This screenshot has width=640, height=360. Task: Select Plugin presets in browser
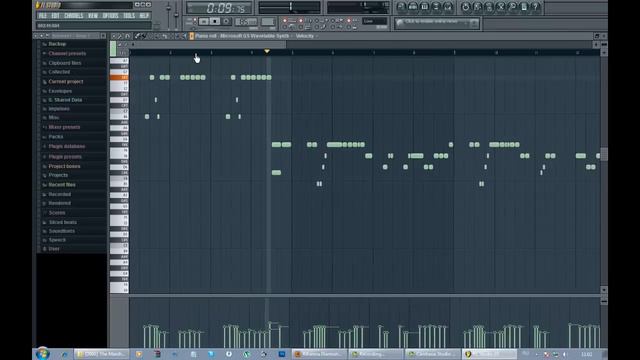point(65,157)
